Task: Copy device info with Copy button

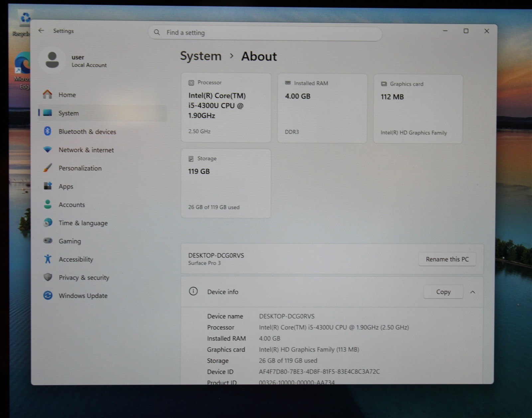Action: [443, 292]
